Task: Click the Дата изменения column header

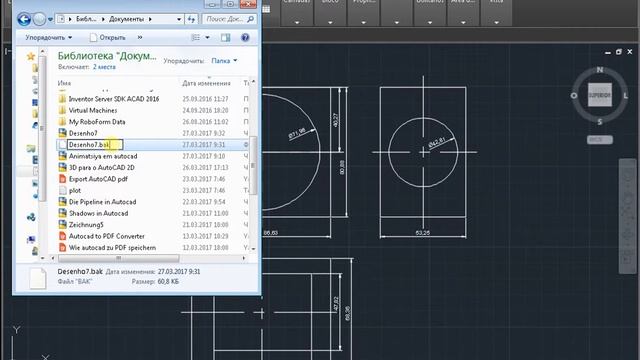Action: (207, 83)
